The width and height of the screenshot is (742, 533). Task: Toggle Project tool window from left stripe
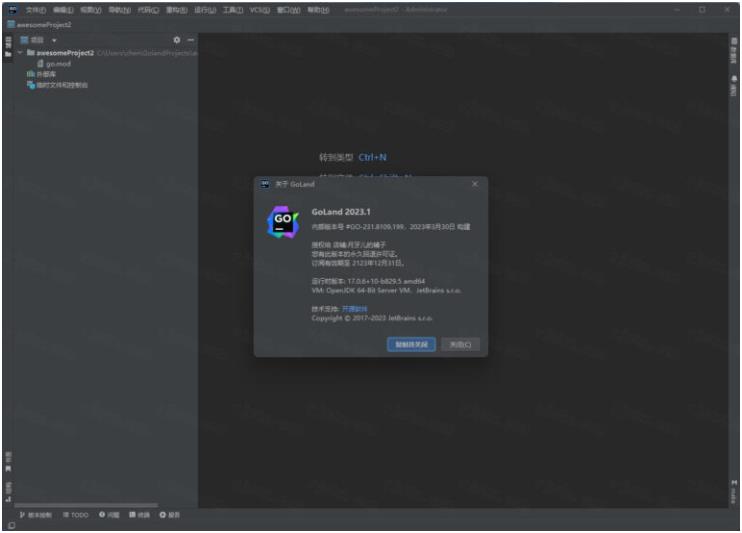[x=8, y=47]
